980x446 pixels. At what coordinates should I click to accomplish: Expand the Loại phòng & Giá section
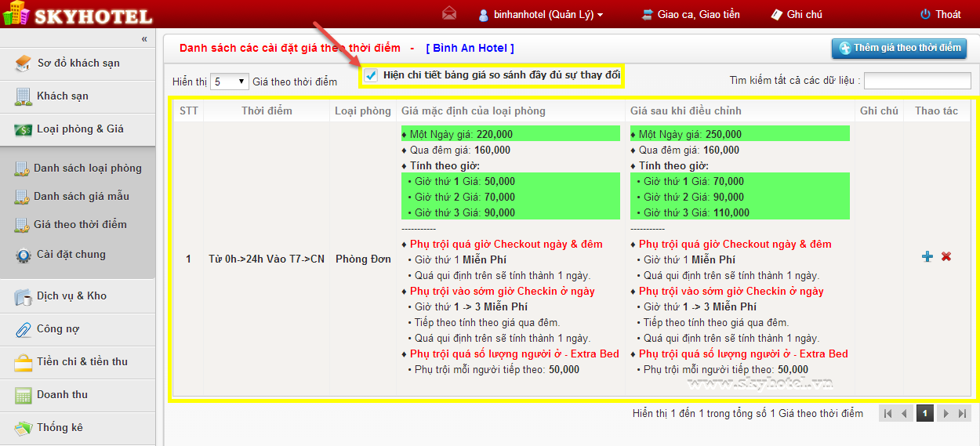point(78,129)
